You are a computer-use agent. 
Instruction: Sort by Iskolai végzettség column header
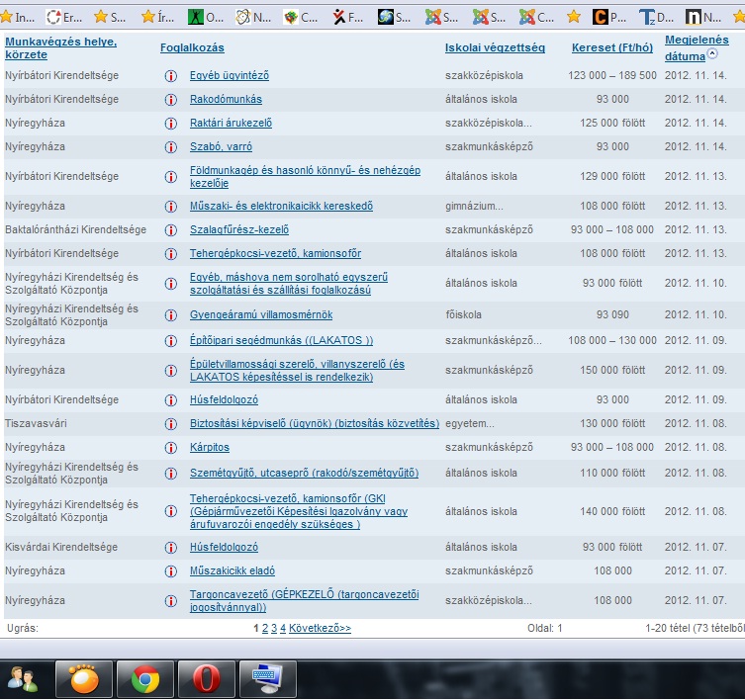tap(495, 47)
